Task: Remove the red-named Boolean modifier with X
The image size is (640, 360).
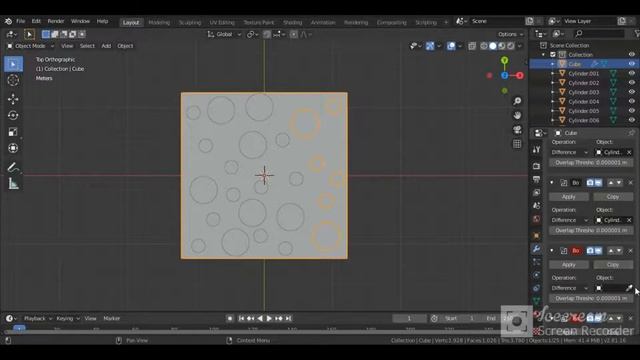Action: pyautogui.click(x=630, y=251)
